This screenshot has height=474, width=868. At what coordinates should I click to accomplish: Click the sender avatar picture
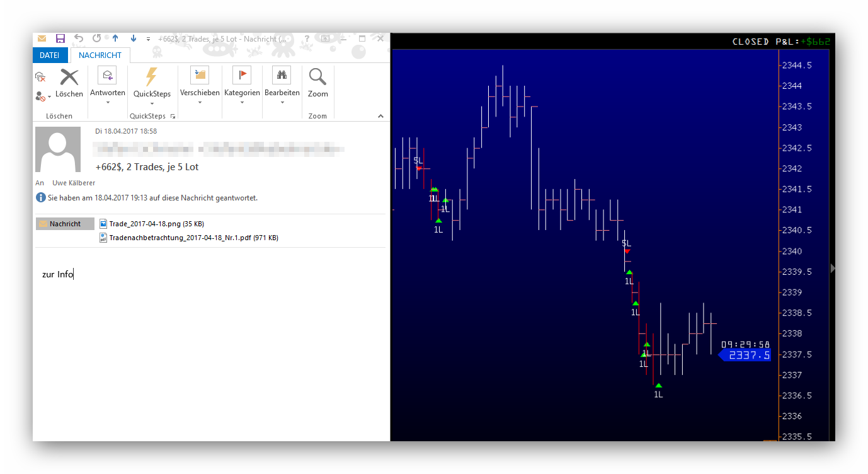click(x=58, y=149)
